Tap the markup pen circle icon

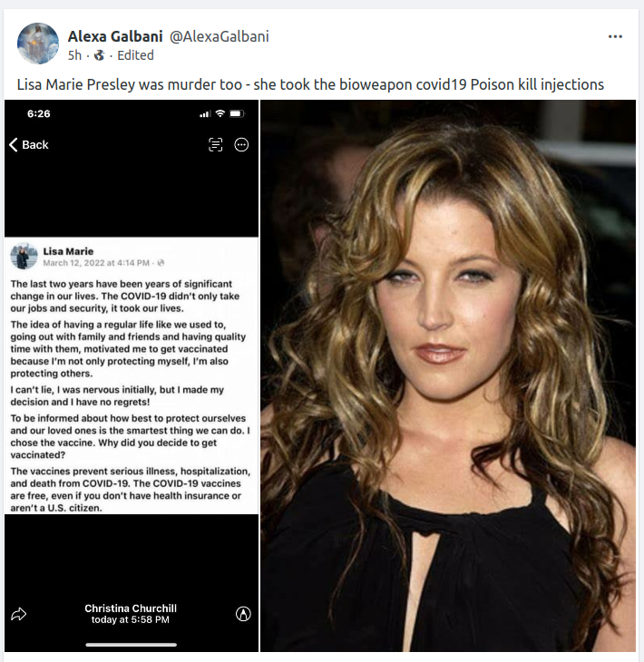coord(243,614)
